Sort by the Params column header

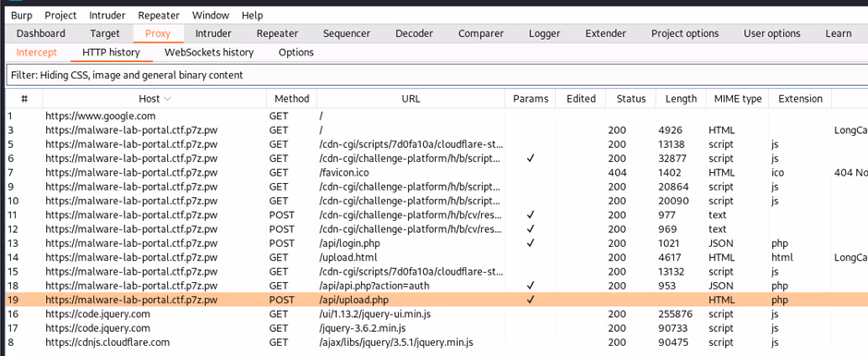click(530, 99)
